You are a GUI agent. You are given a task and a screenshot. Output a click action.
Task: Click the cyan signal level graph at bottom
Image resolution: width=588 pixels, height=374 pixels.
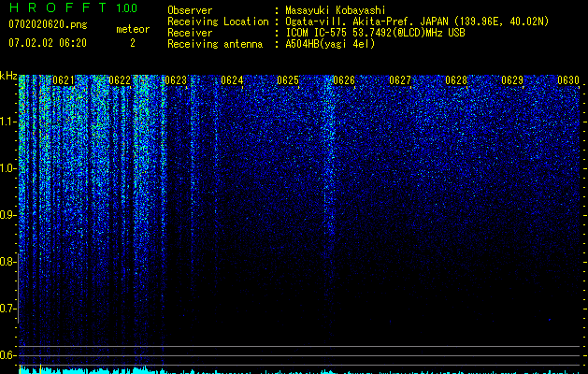(x=300, y=370)
